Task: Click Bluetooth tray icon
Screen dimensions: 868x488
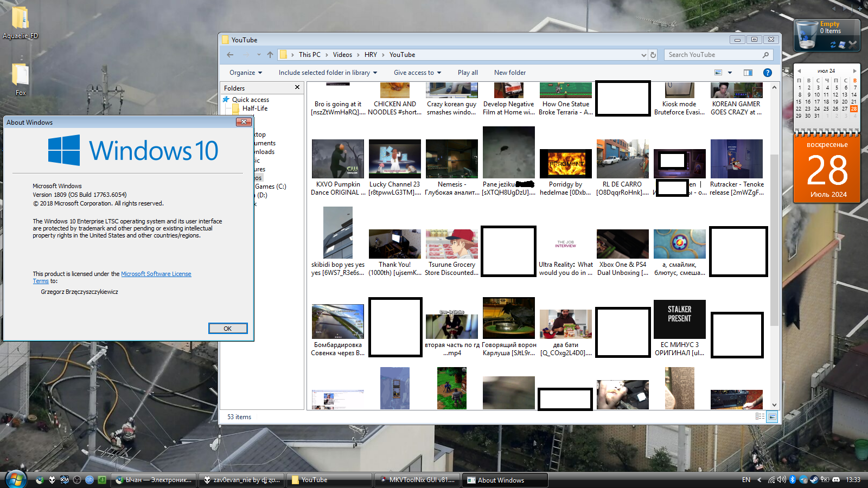Action: pos(792,480)
